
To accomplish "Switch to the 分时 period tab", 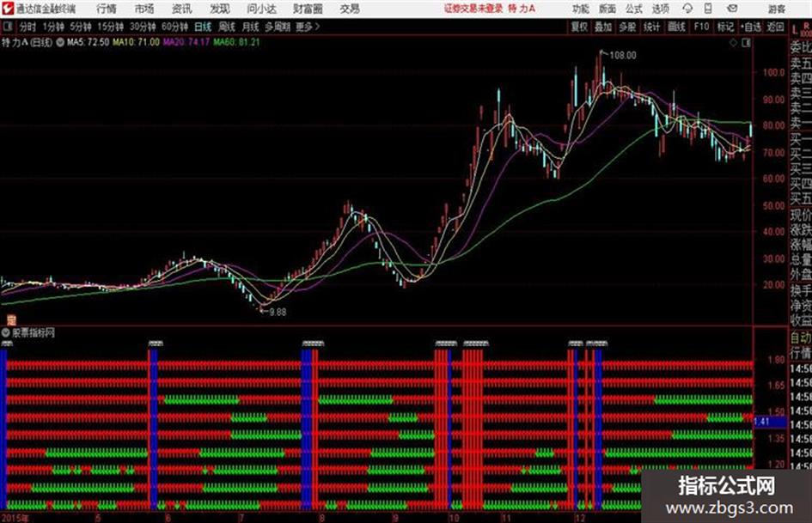I will point(27,27).
